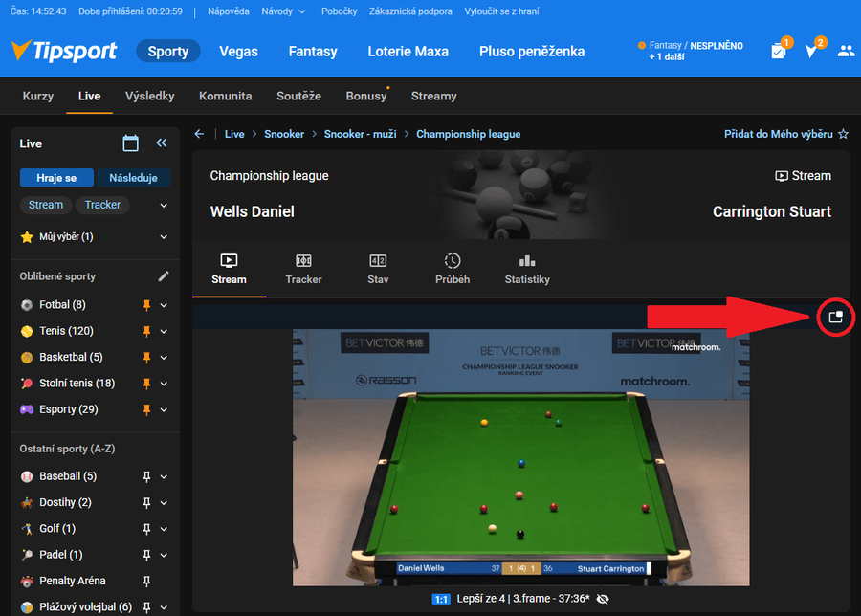The width and height of the screenshot is (861, 616).
Task: Expand the Stolní tenis (18) list
Action: pyautogui.click(x=164, y=384)
